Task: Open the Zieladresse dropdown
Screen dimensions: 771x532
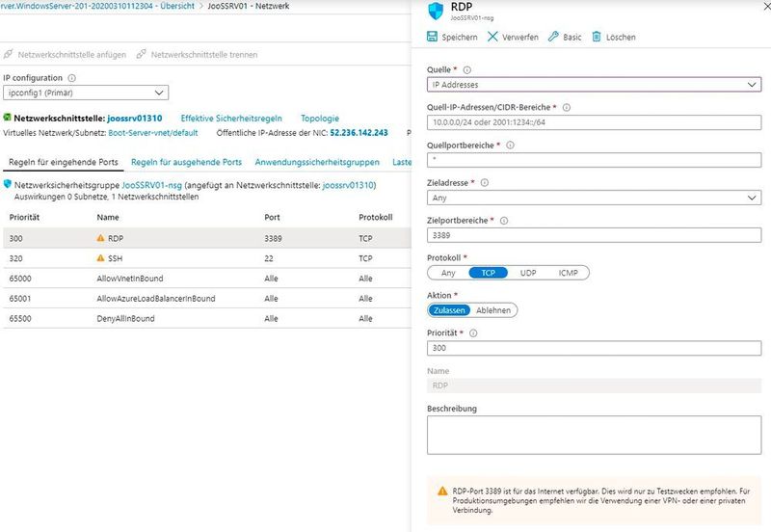Action: 594,198
